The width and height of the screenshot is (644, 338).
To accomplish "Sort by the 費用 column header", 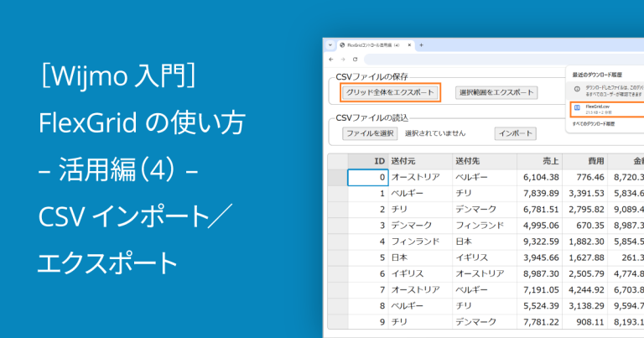I will click(584, 161).
